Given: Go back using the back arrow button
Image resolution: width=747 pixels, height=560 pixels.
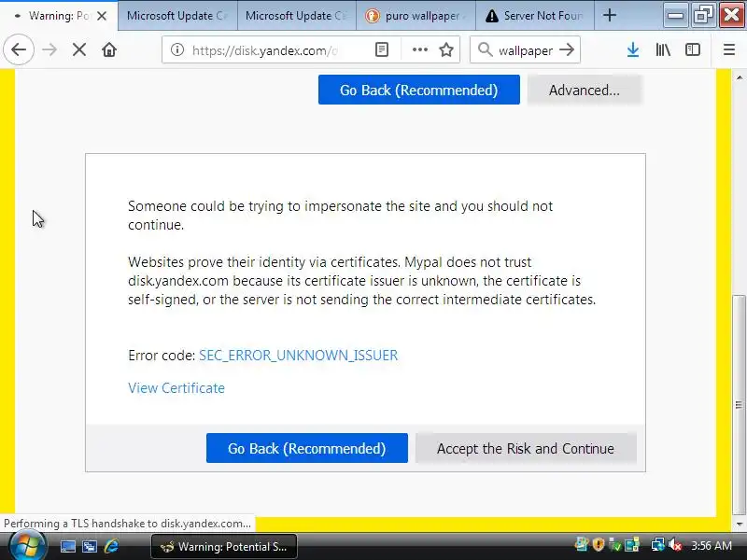Looking at the screenshot, I should 19,49.
